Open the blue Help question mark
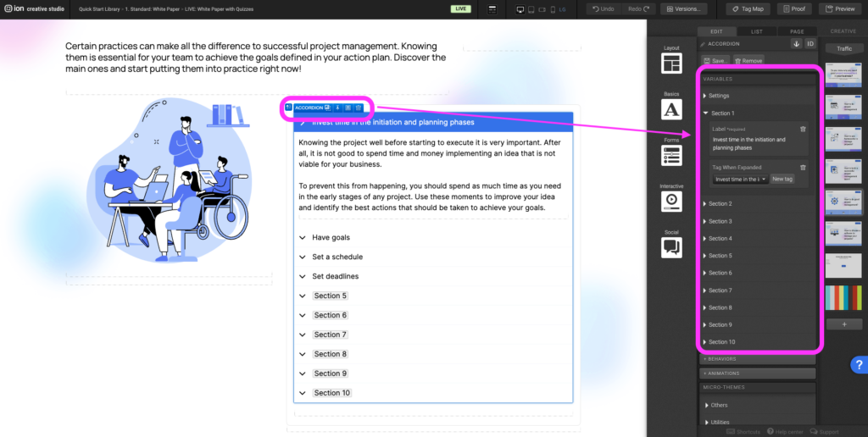 (x=858, y=365)
